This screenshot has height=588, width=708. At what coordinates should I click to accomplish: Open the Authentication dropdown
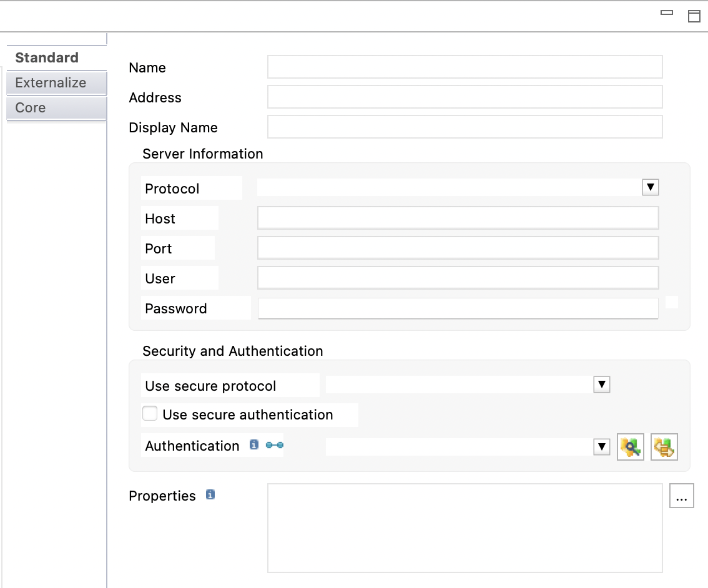coord(601,446)
